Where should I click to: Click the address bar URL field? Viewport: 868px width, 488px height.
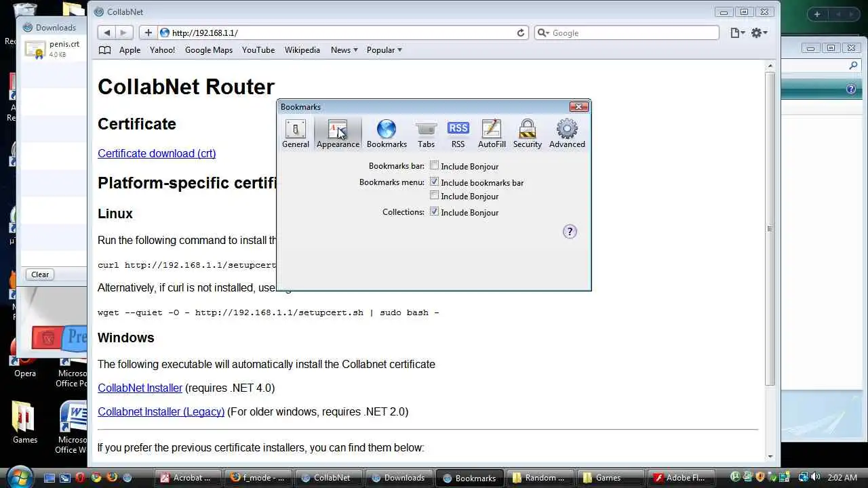tap(342, 33)
